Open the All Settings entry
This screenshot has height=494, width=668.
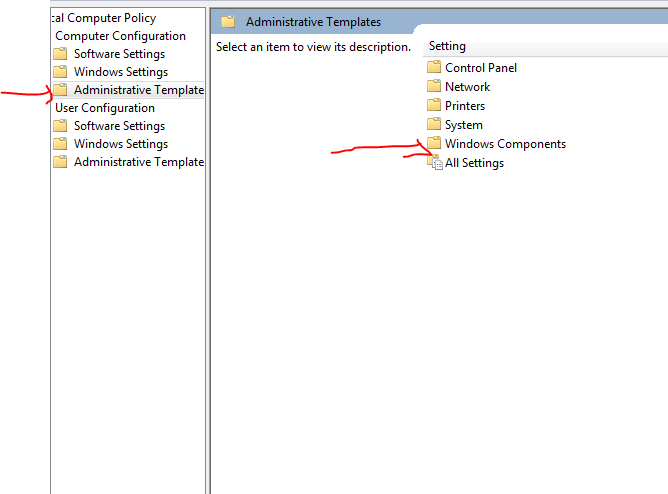(x=474, y=163)
